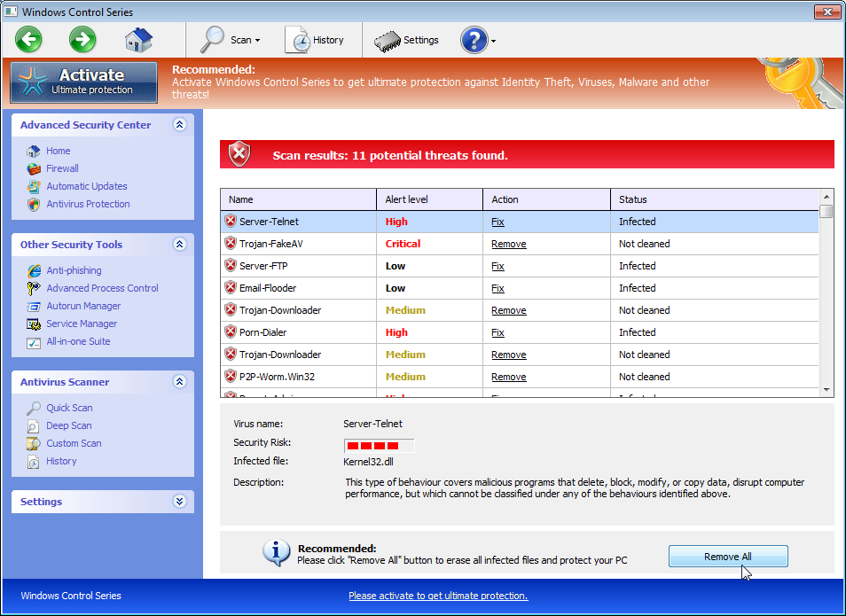Start a Custom Scan

click(x=74, y=444)
